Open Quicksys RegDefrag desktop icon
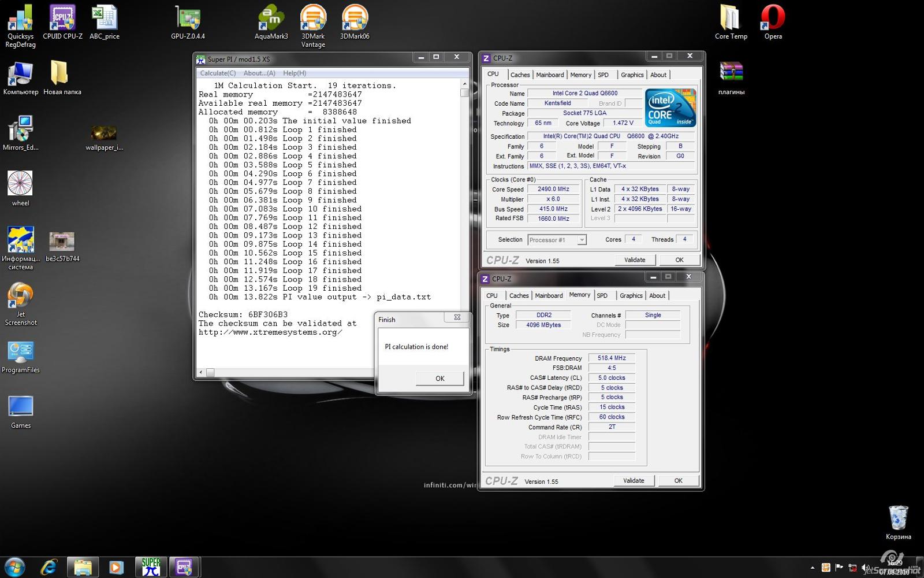 point(21,26)
